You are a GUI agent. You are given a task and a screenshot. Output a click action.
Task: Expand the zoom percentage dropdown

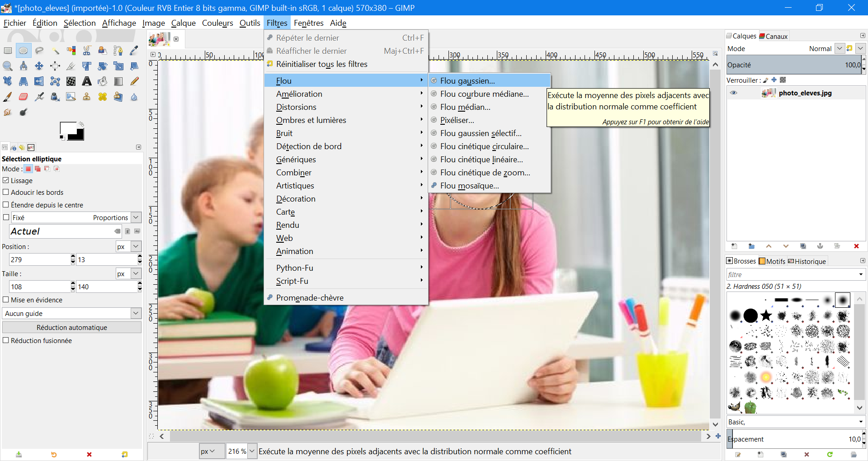[x=252, y=451]
